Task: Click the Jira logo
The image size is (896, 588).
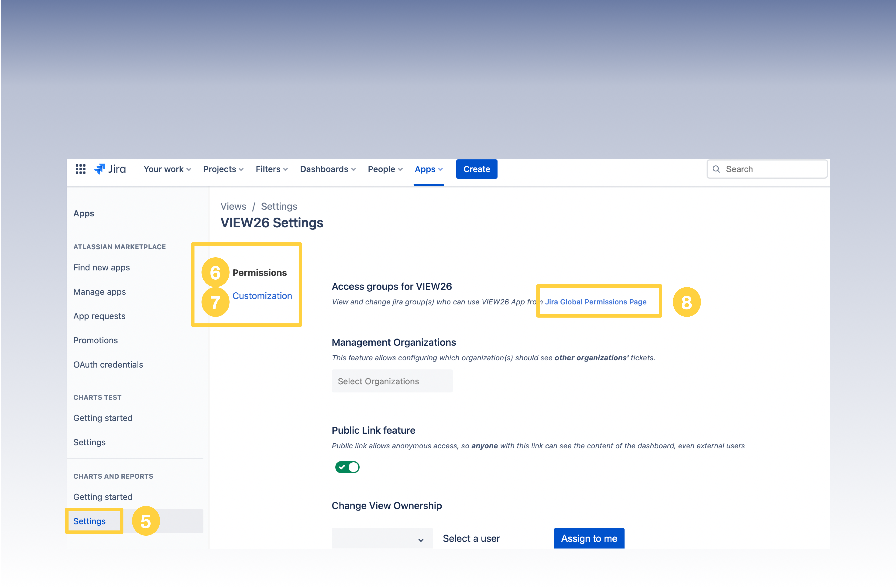Action: (110, 169)
